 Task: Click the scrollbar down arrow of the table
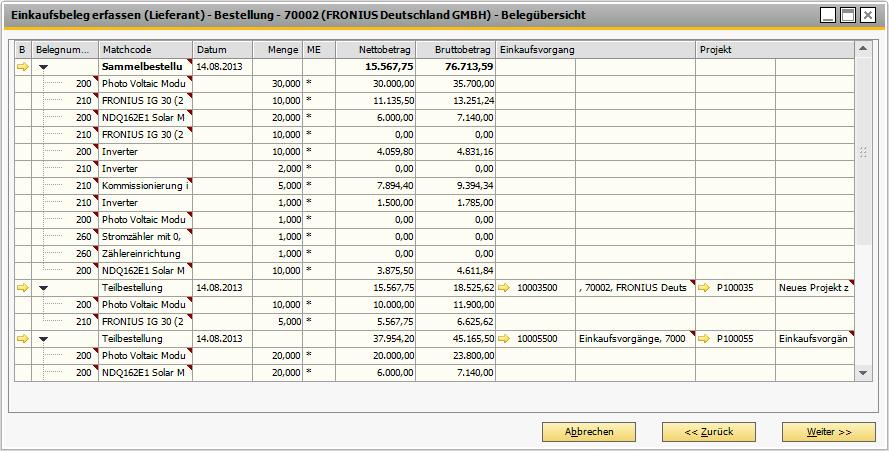[864, 373]
